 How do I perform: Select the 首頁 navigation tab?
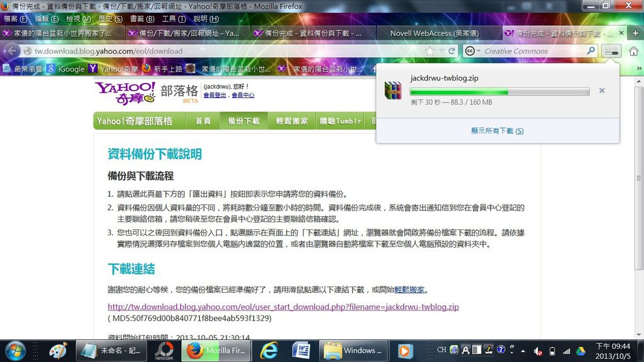[x=203, y=121]
